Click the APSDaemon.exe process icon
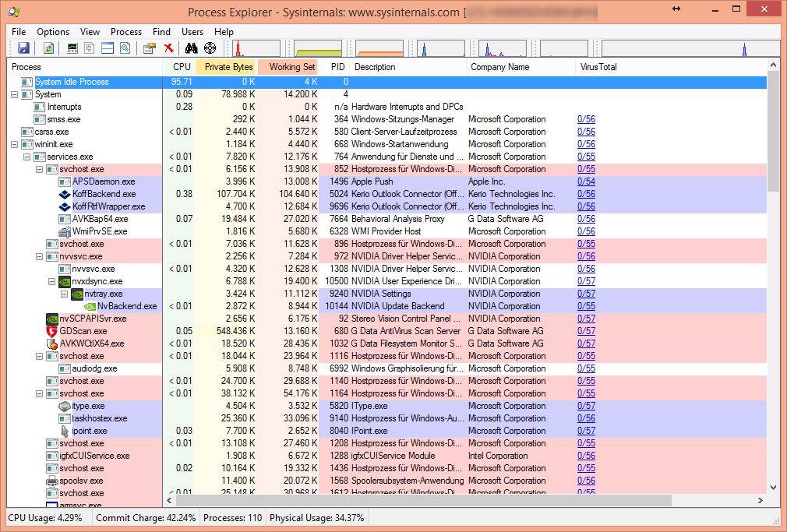This screenshot has width=787, height=532. (x=65, y=181)
